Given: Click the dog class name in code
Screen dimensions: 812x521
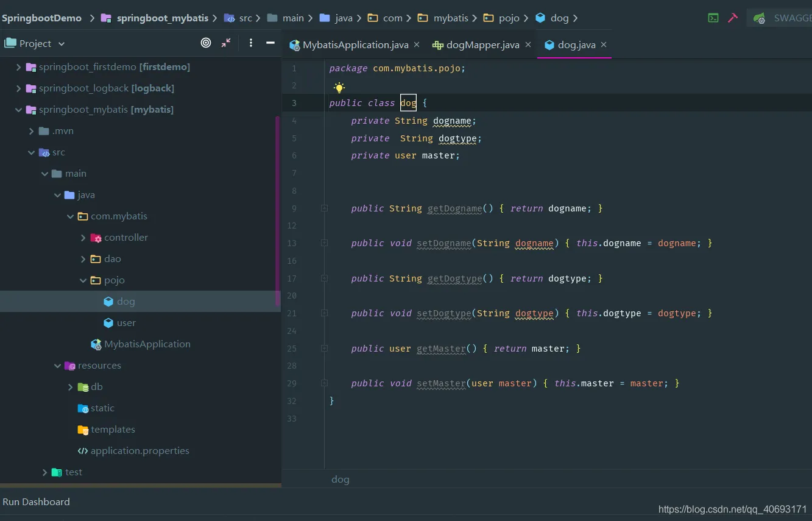Looking at the screenshot, I should click(x=408, y=103).
